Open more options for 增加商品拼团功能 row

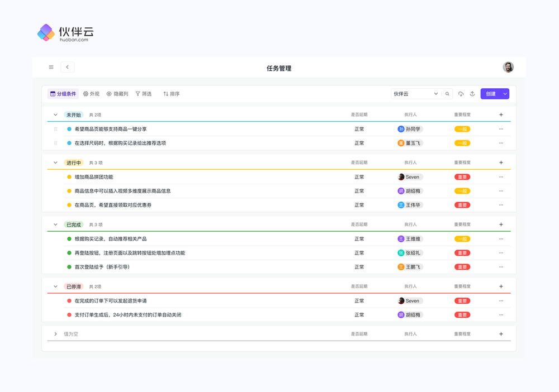click(501, 177)
